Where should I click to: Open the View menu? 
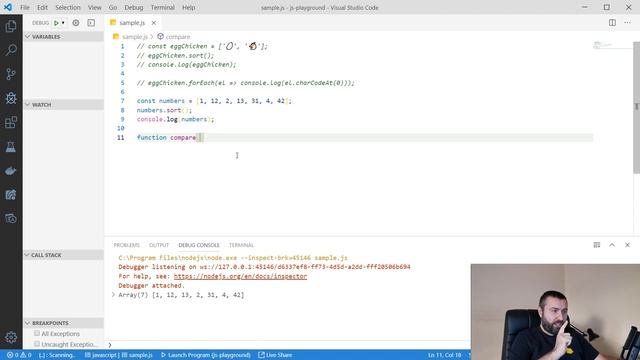[94, 7]
